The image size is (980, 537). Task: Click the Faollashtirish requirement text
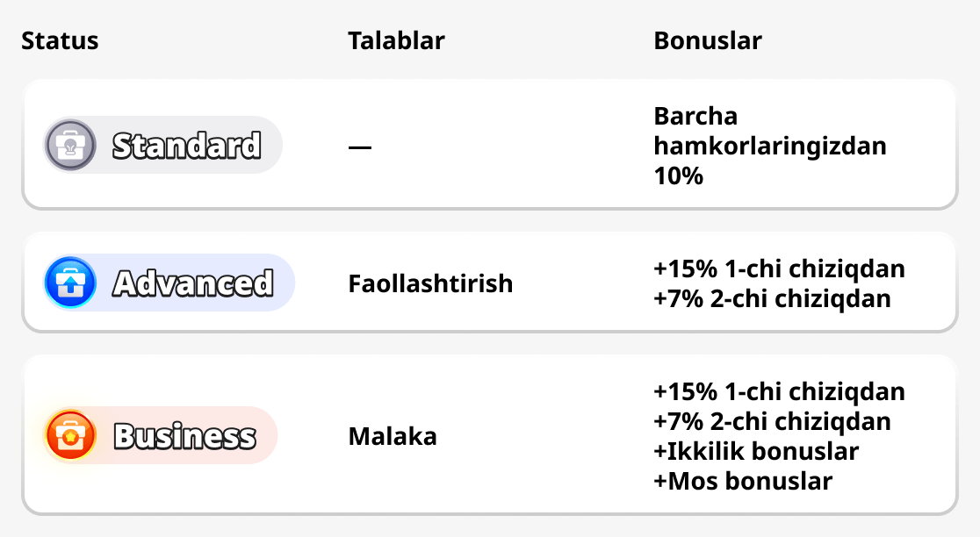(430, 283)
